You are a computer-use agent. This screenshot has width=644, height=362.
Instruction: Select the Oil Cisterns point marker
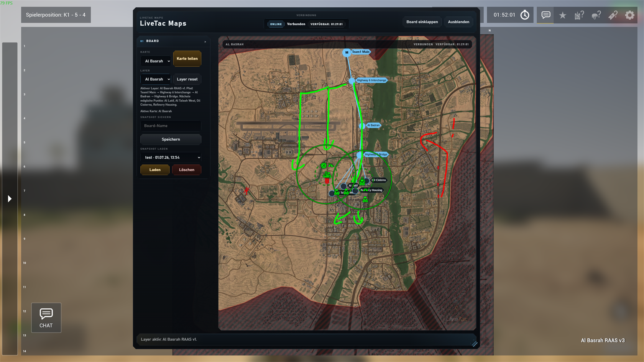click(367, 180)
